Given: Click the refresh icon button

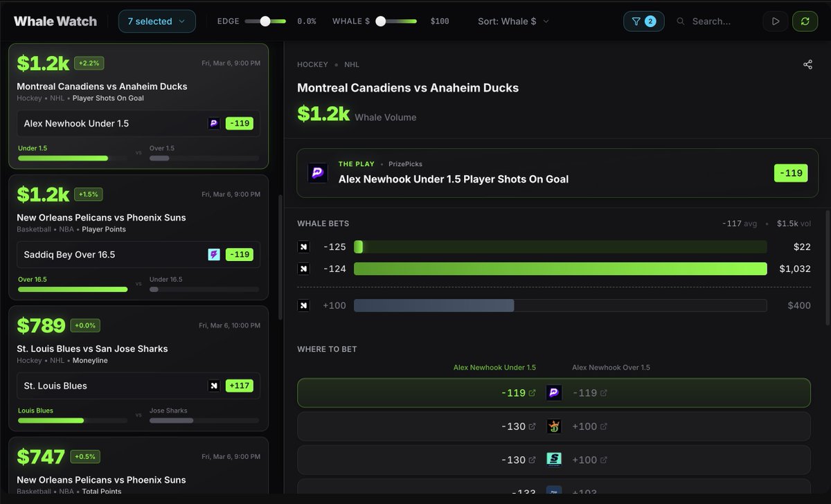Looking at the screenshot, I should click(x=805, y=21).
